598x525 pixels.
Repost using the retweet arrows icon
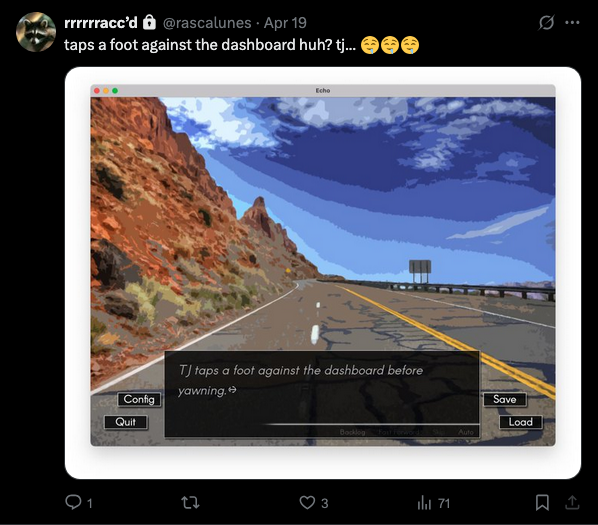pos(190,503)
